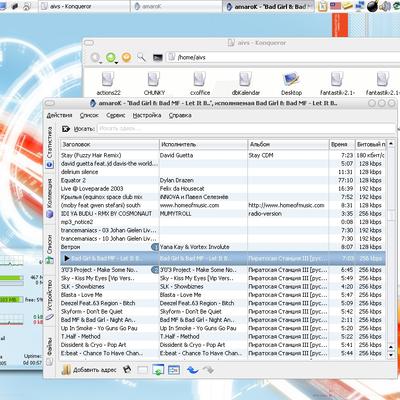Click the playlist search field

tap(246, 129)
